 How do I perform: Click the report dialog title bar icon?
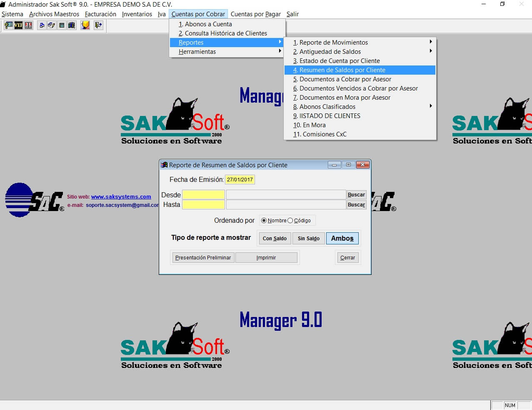pyautogui.click(x=164, y=165)
